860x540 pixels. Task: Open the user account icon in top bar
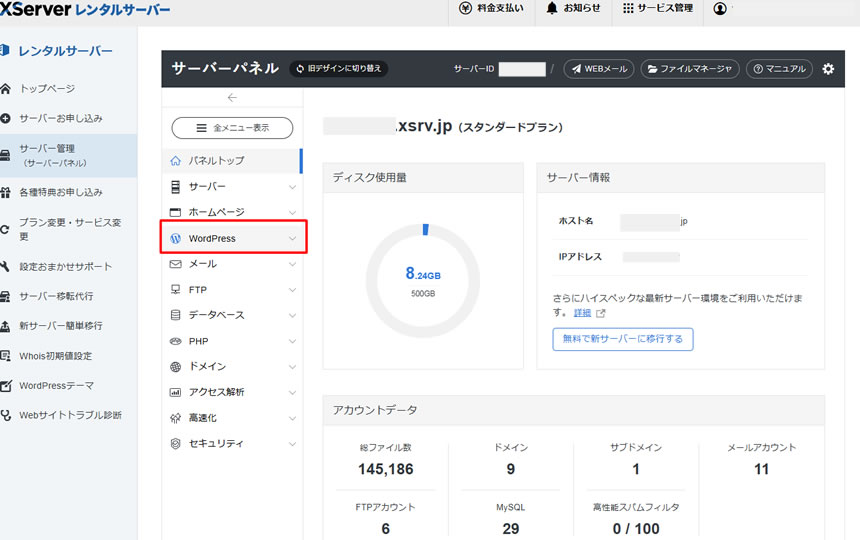coord(720,8)
